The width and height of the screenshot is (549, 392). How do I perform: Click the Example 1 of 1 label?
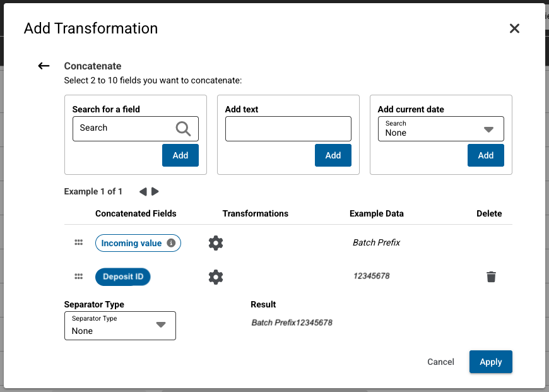click(93, 192)
